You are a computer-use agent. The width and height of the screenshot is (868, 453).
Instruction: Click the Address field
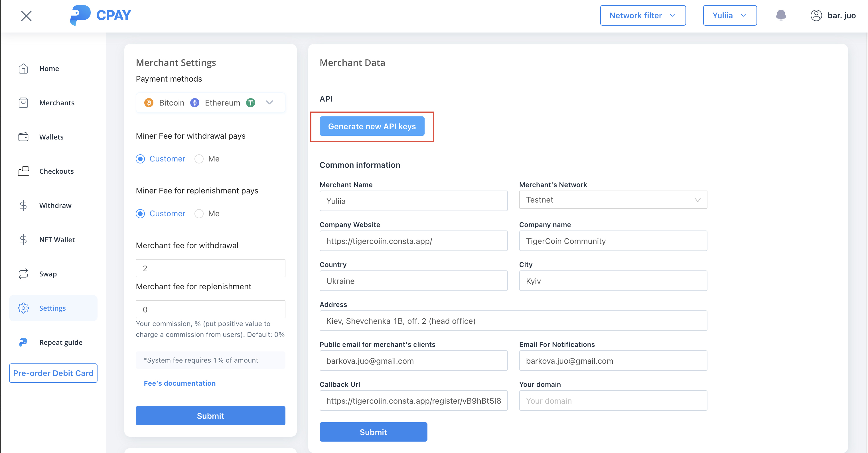coord(513,321)
